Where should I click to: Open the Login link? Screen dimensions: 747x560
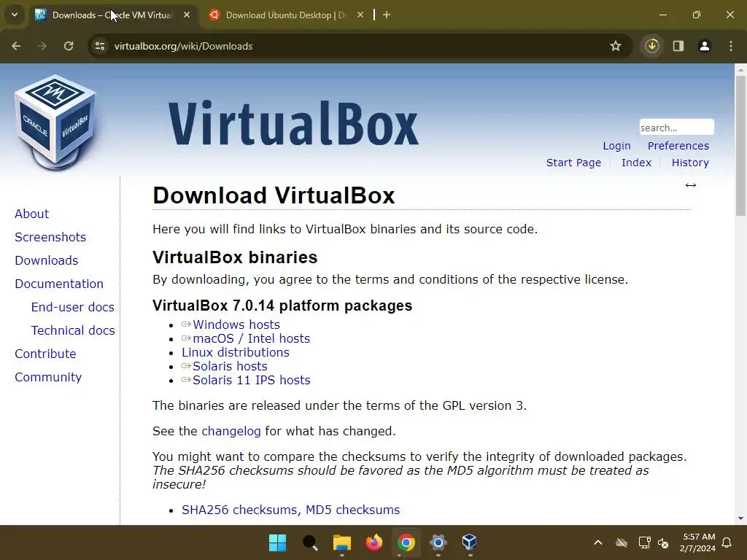(x=616, y=146)
